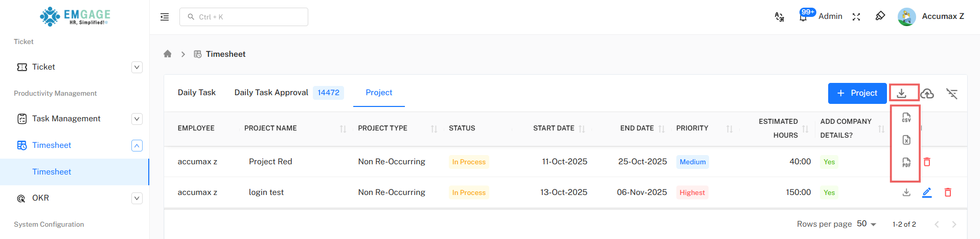Screen dimensions: 980x239
Task: Open the notifications bell
Action: (x=803, y=17)
